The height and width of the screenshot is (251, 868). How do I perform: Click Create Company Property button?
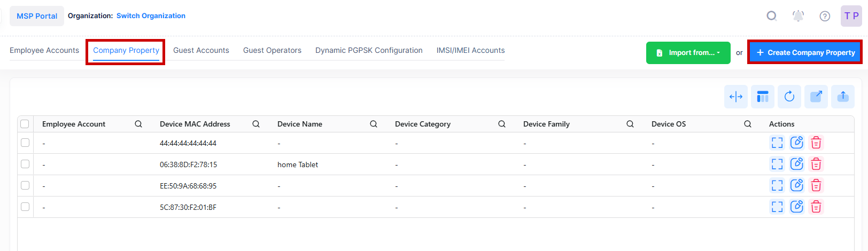[x=805, y=53]
